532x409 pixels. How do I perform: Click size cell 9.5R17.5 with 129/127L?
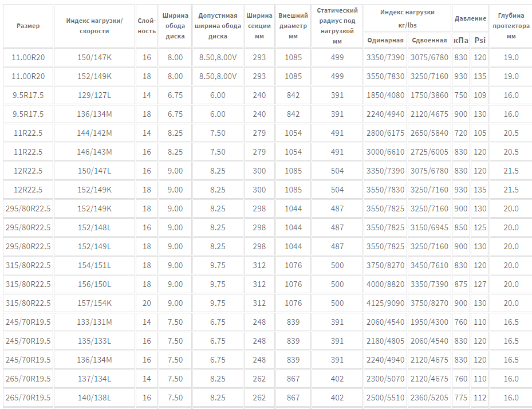[x=28, y=96]
